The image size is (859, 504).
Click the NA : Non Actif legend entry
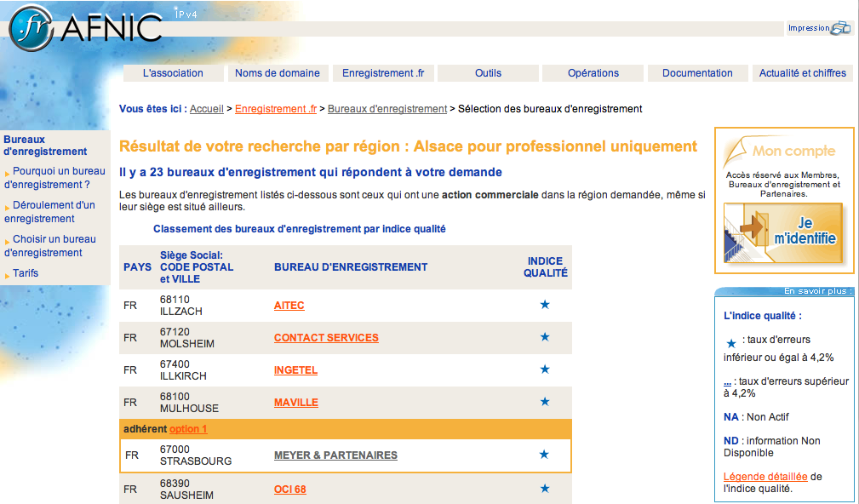756,417
